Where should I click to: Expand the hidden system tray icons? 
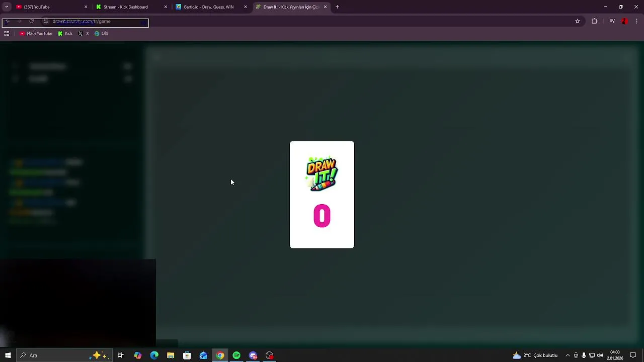568,355
